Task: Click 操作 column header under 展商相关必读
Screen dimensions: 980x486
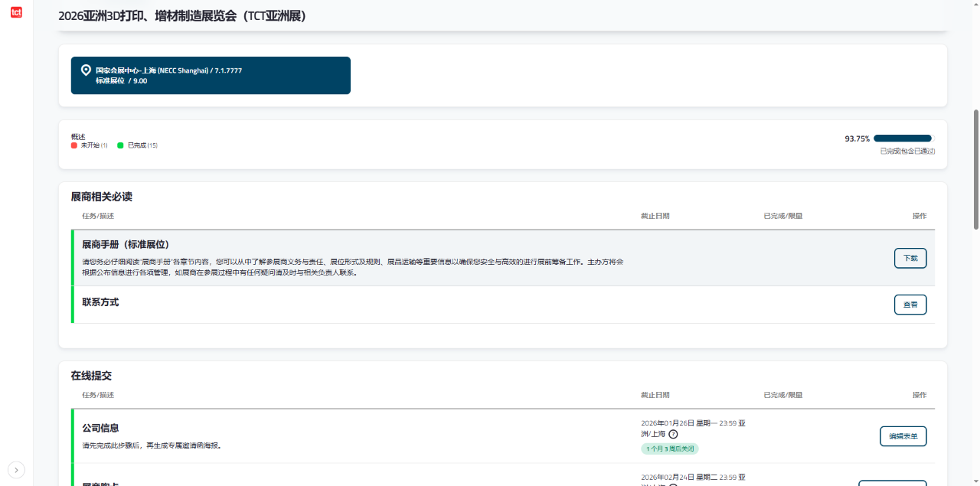Action: pos(919,216)
